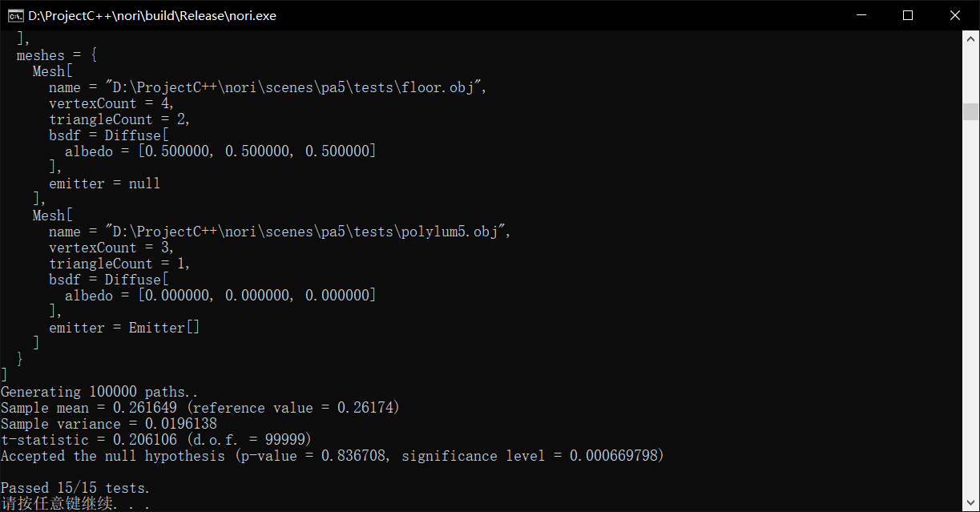Viewport: 980px width, 512px height.
Task: Click the scrollbar up arrow
Action: pyautogui.click(x=970, y=38)
